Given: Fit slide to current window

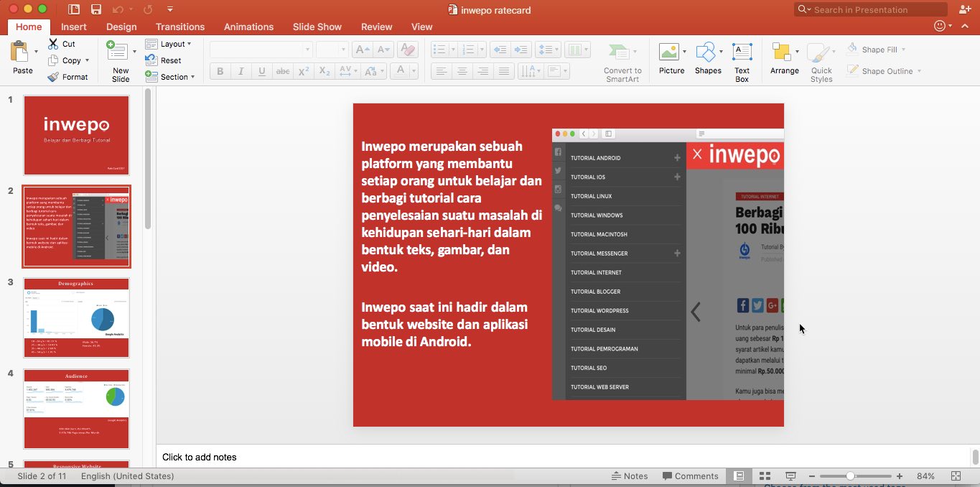Looking at the screenshot, I should [956, 476].
